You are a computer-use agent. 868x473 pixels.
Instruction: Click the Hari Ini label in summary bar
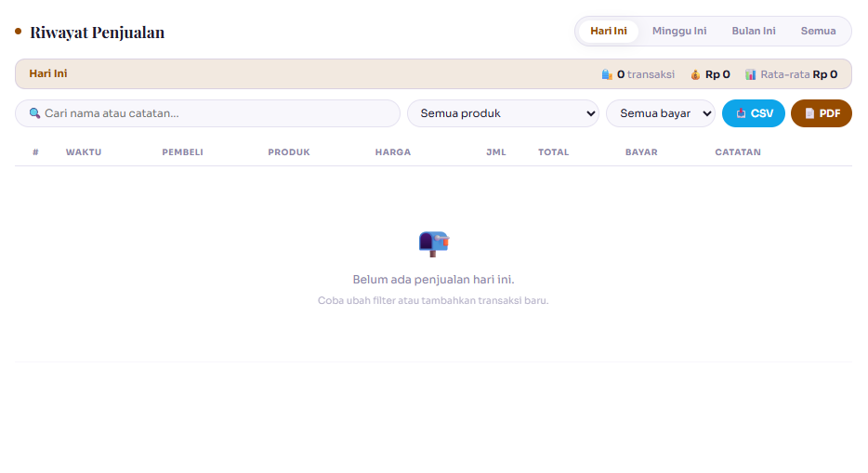click(48, 73)
